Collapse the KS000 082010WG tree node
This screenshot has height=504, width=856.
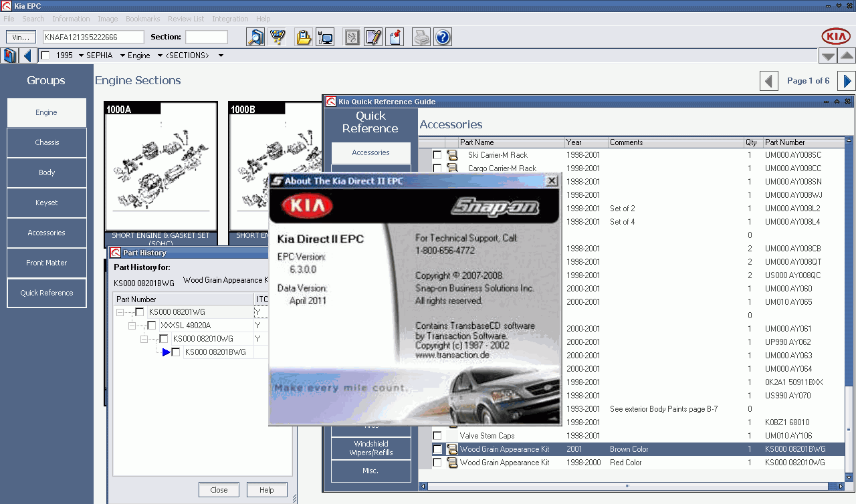(144, 339)
